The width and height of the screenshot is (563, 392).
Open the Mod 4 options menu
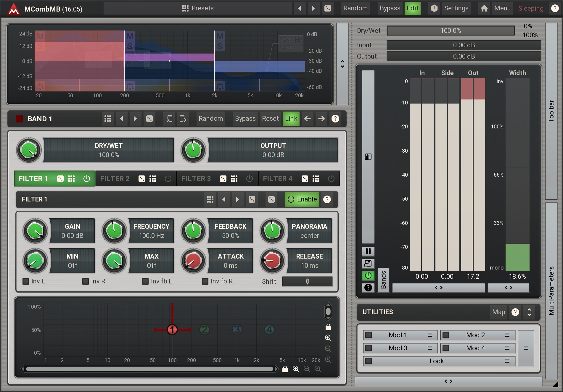click(507, 348)
